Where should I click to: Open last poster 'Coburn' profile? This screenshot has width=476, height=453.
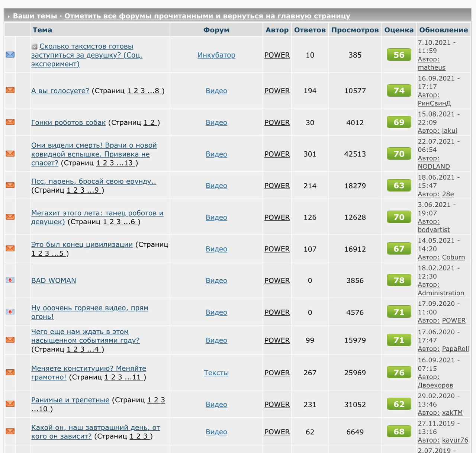(x=453, y=257)
